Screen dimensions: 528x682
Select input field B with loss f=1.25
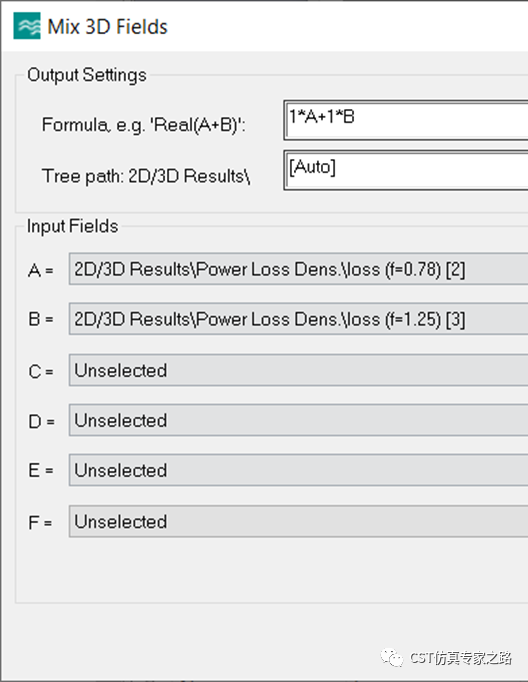point(298,319)
